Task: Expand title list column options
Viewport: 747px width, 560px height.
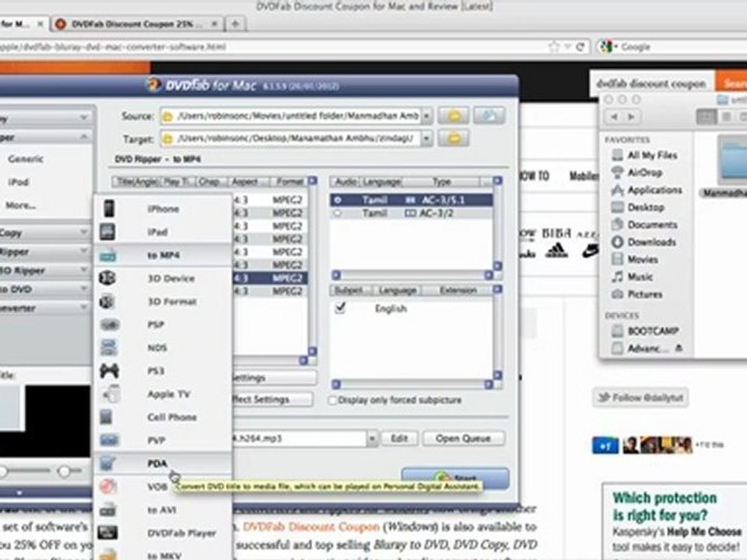Action: (x=313, y=181)
